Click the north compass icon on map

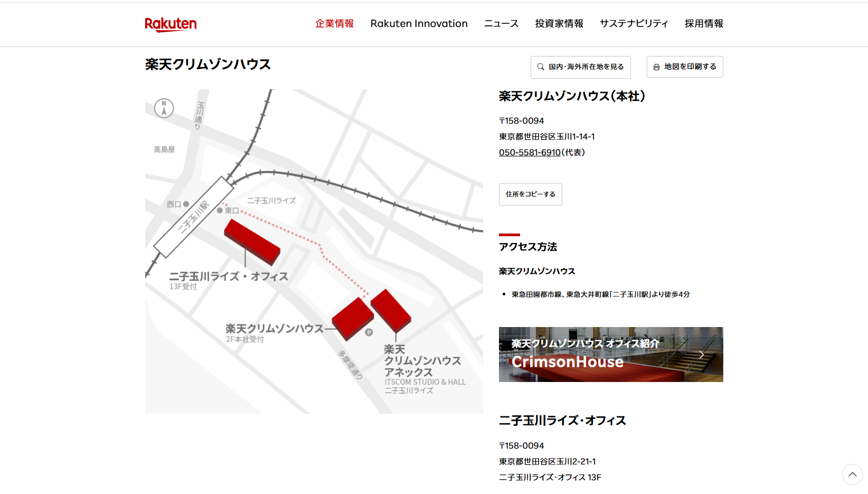click(x=164, y=108)
